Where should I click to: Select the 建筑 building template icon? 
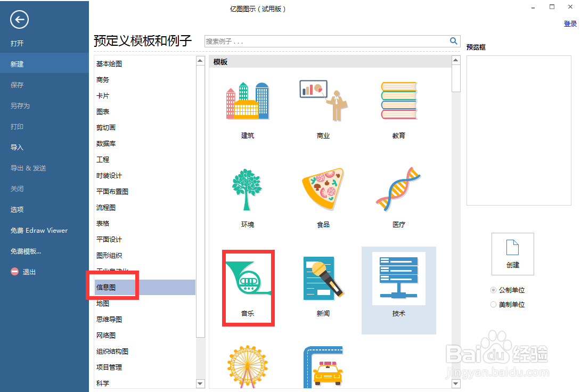[x=248, y=101]
